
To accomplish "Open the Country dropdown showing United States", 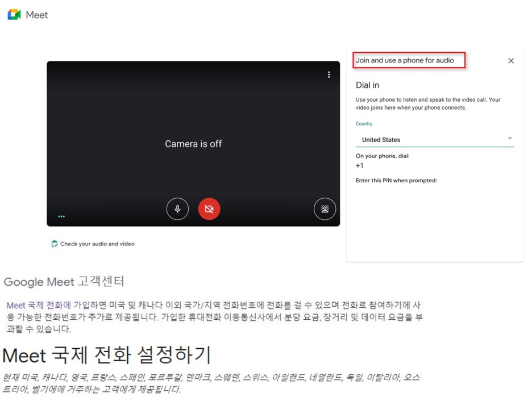I will click(435, 140).
